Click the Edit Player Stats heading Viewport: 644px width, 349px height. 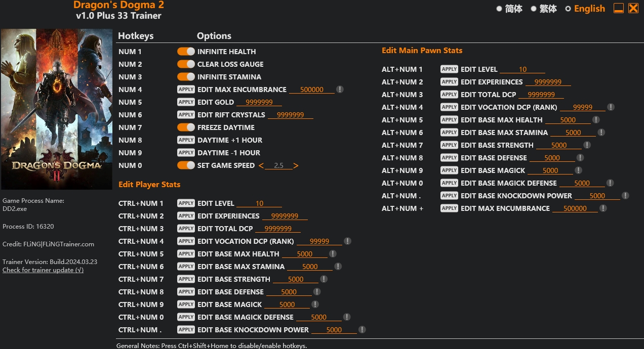pos(149,184)
